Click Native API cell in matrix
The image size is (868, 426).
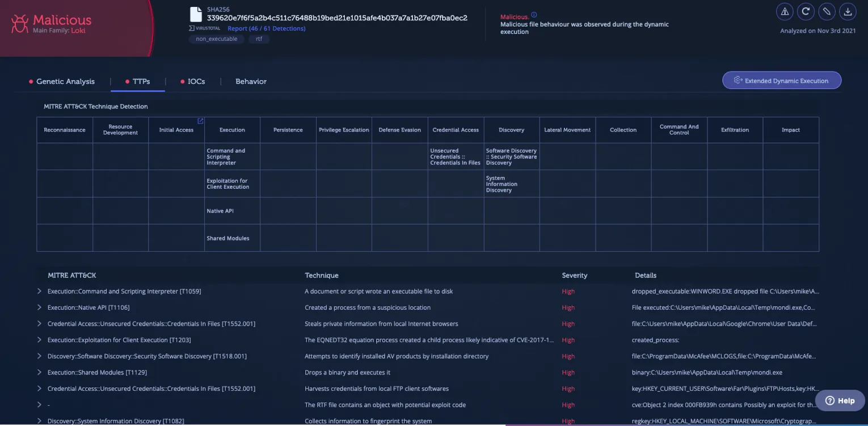[232, 211]
